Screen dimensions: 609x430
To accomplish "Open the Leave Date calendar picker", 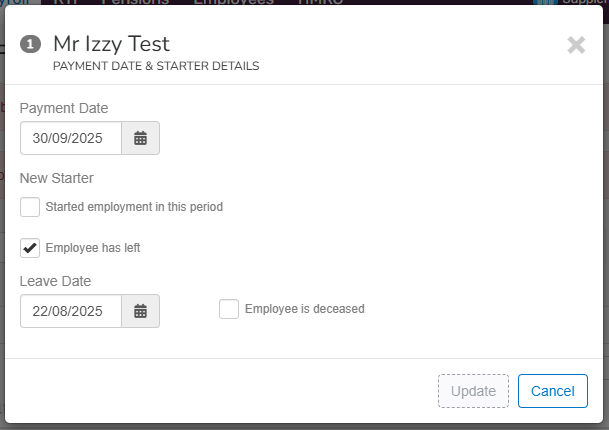I will [140, 311].
